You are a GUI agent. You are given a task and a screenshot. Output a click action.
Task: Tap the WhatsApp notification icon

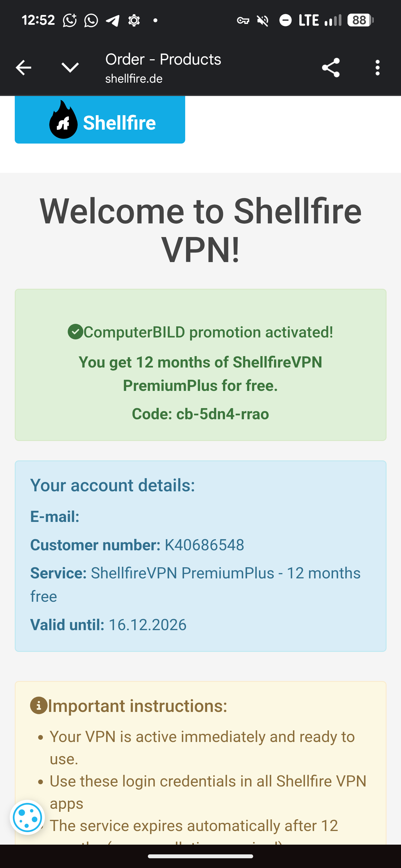pos(91,21)
